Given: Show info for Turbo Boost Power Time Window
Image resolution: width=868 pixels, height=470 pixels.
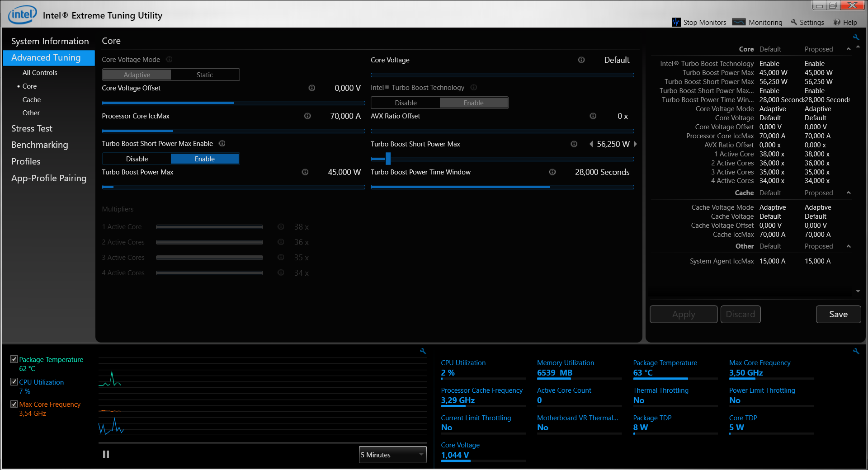Looking at the screenshot, I should click(552, 172).
